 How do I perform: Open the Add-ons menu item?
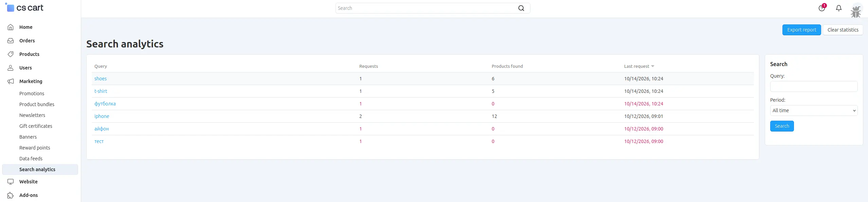pyautogui.click(x=29, y=195)
